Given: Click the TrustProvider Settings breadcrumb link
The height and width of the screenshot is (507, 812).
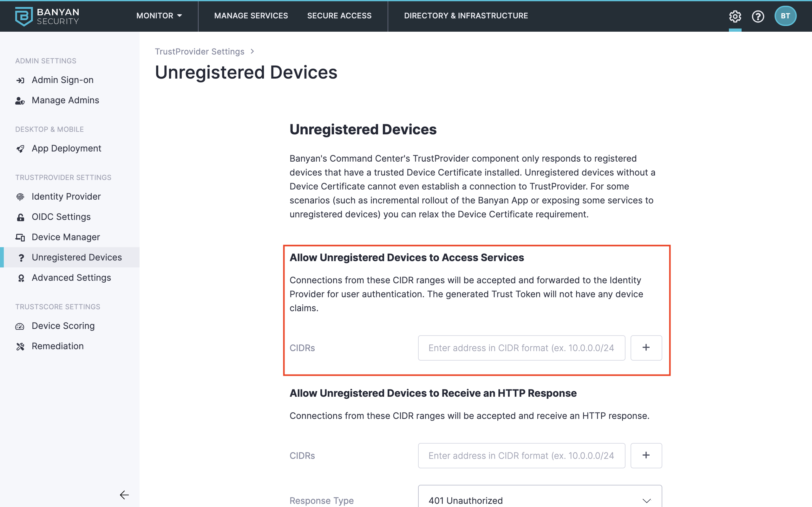Looking at the screenshot, I should (199, 52).
